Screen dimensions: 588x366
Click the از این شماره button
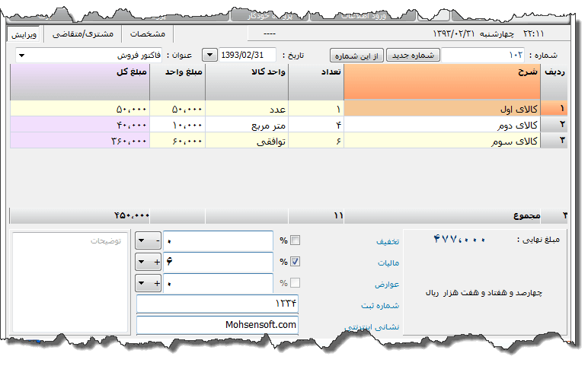[x=356, y=56]
